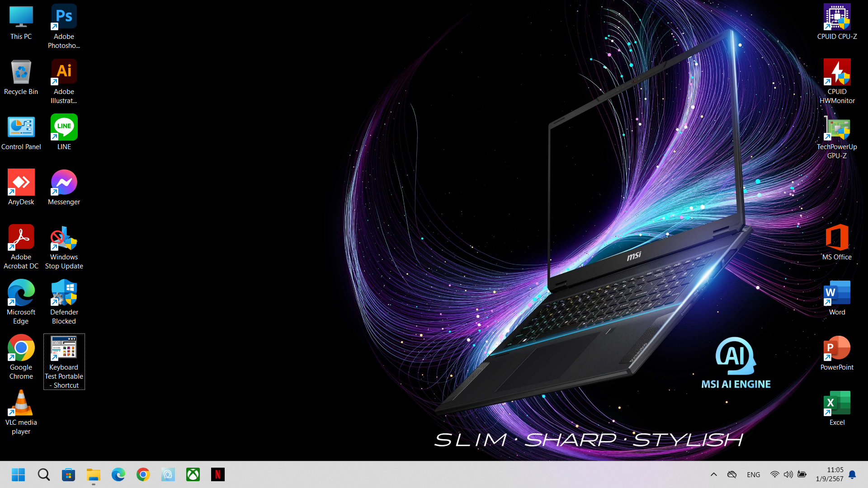Select the Google Chrome desktop shortcut

21,357
